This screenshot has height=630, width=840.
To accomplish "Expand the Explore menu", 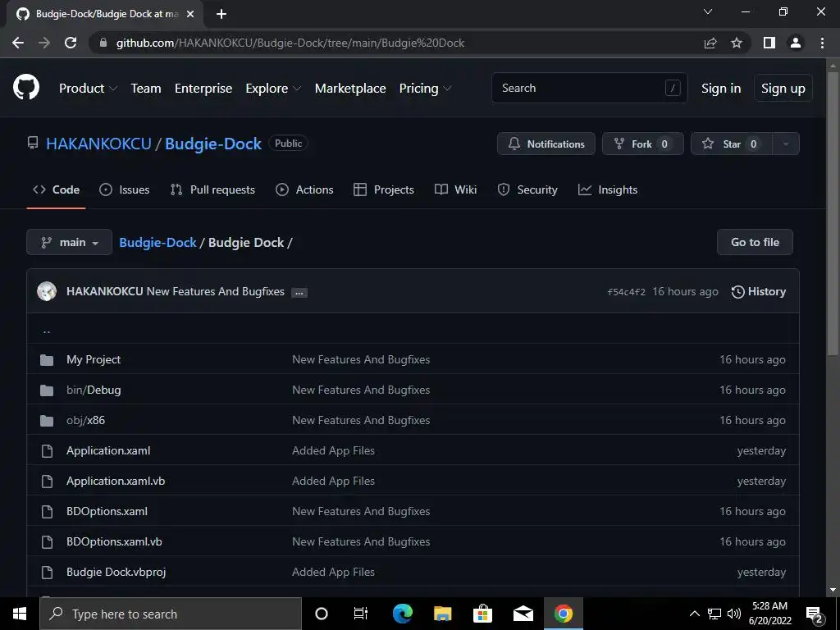I will click(273, 89).
